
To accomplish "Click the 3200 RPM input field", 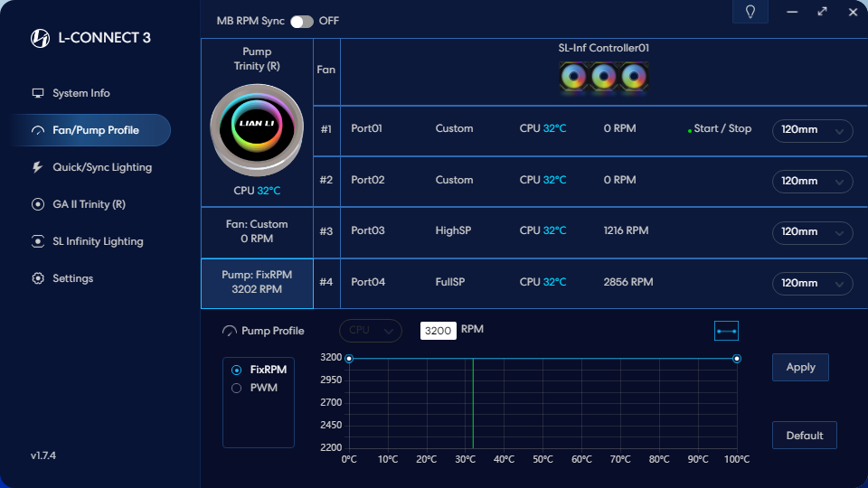I will tap(438, 331).
